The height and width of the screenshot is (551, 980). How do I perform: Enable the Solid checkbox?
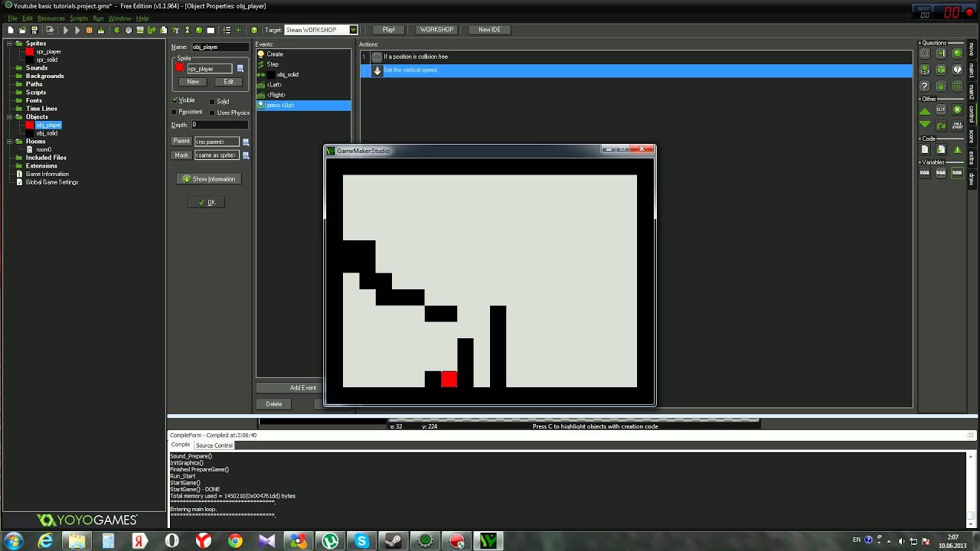pos(212,101)
